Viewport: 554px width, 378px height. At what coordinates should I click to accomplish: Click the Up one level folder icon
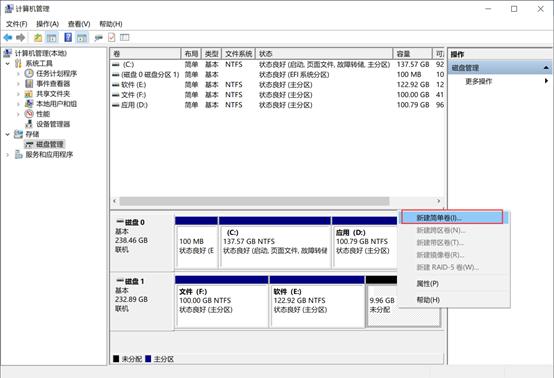[38, 37]
